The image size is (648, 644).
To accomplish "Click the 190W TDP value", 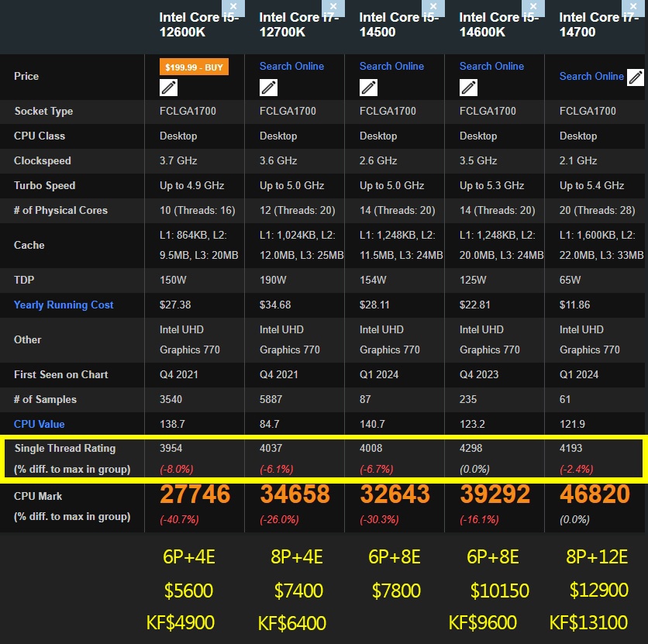I will 273,280.
